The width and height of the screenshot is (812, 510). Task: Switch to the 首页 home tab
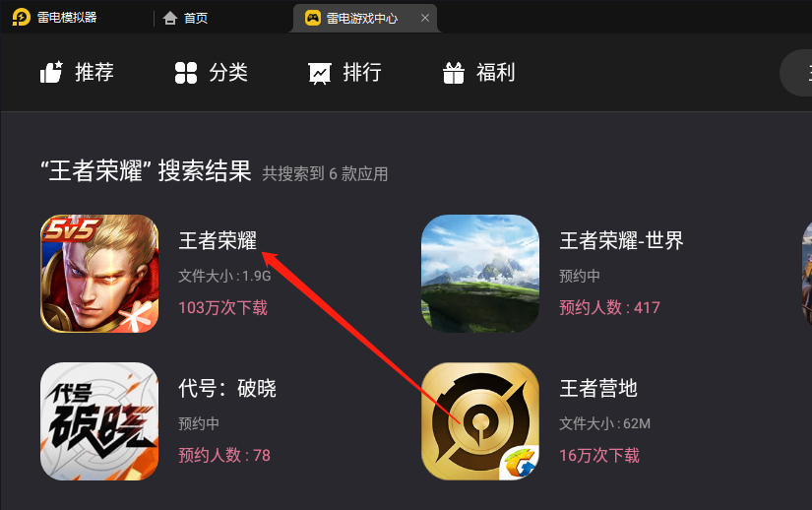(185, 18)
